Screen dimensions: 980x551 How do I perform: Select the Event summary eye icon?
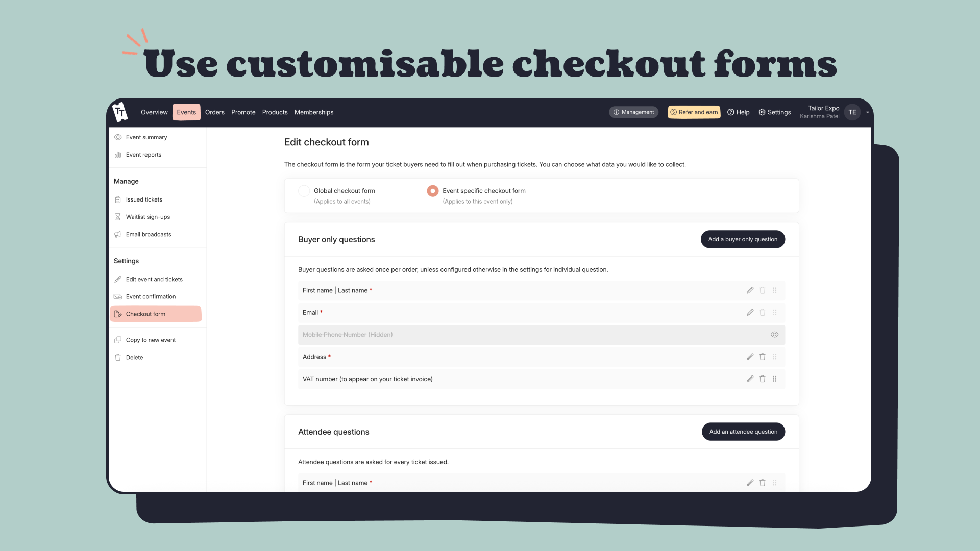click(118, 137)
